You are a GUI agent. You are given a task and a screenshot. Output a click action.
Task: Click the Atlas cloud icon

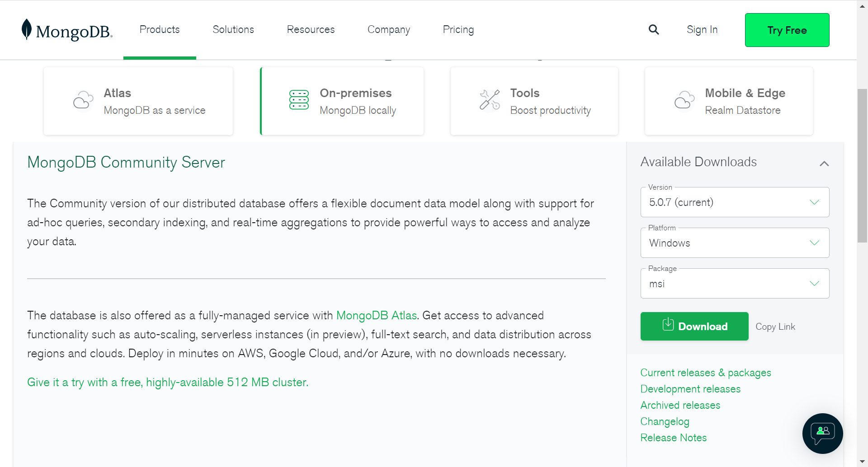pyautogui.click(x=83, y=100)
